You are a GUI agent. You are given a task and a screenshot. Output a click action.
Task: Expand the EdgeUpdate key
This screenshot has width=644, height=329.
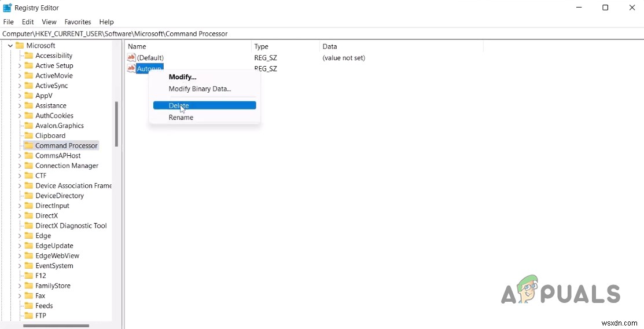[x=19, y=246]
